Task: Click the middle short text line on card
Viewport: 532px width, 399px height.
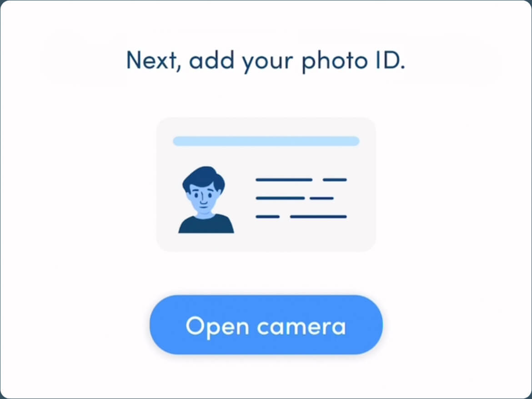Action: [x=321, y=198]
